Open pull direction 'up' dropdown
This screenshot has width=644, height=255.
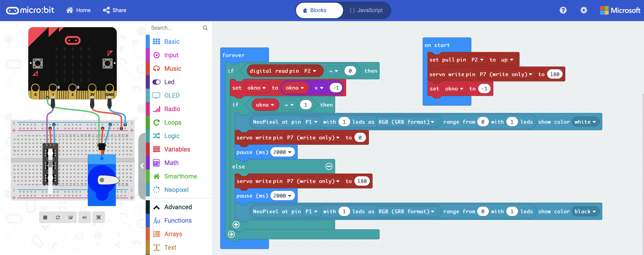[x=507, y=60]
